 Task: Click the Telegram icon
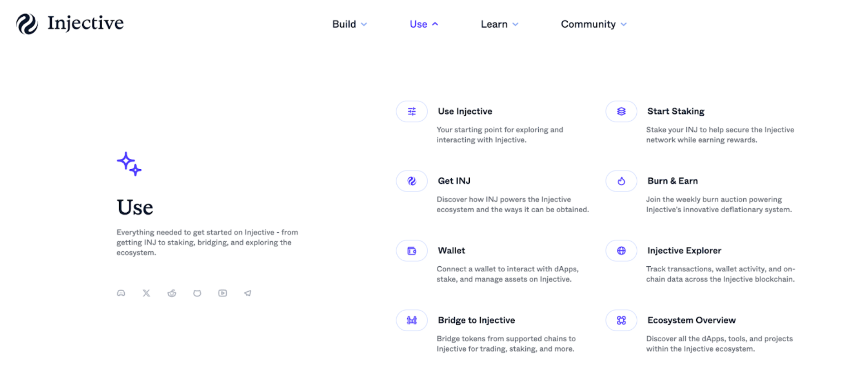pos(247,293)
